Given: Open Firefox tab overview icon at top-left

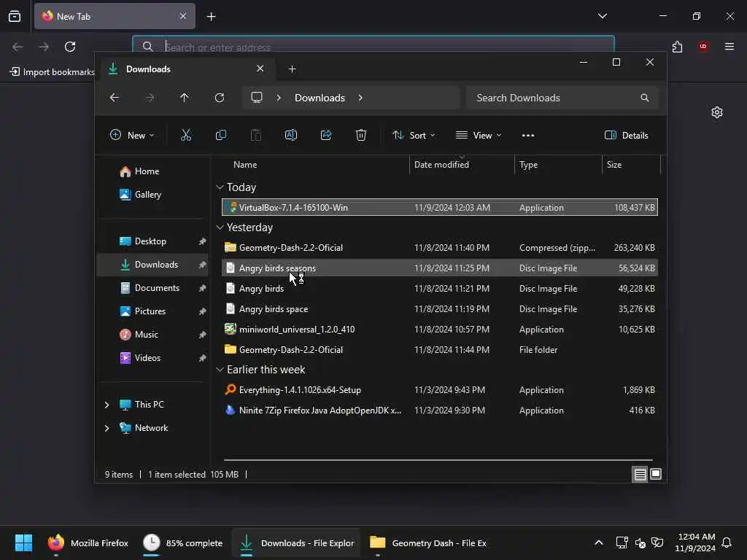Looking at the screenshot, I should pyautogui.click(x=15, y=16).
